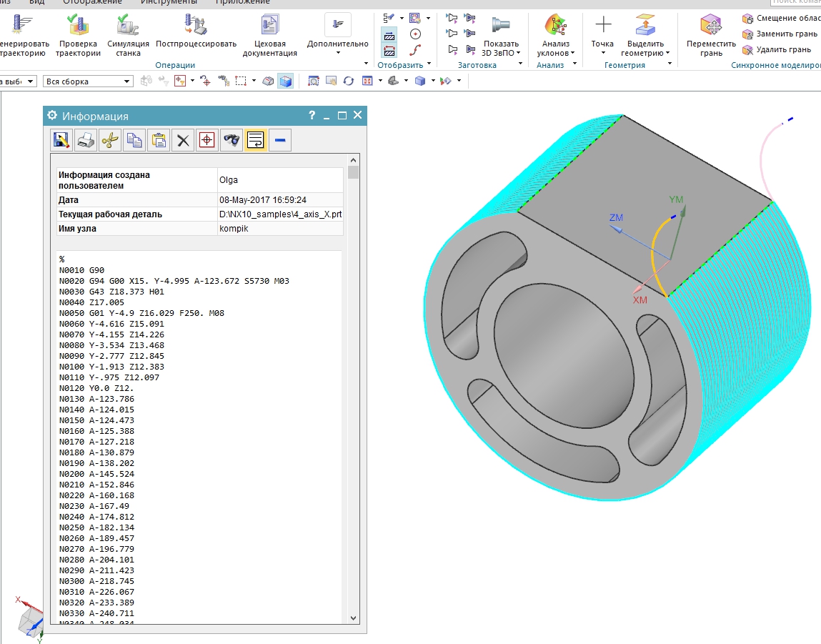The image size is (821, 644).
Task: Click Save As icon in Информация window
Action: [x=61, y=140]
